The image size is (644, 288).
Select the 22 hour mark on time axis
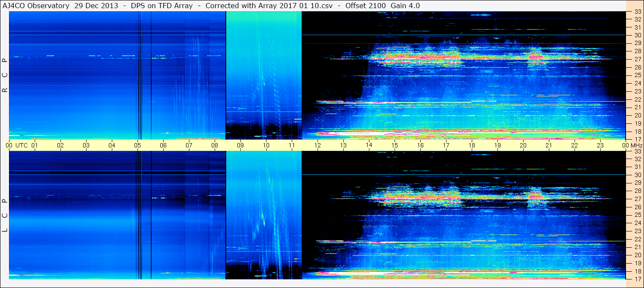pos(575,145)
